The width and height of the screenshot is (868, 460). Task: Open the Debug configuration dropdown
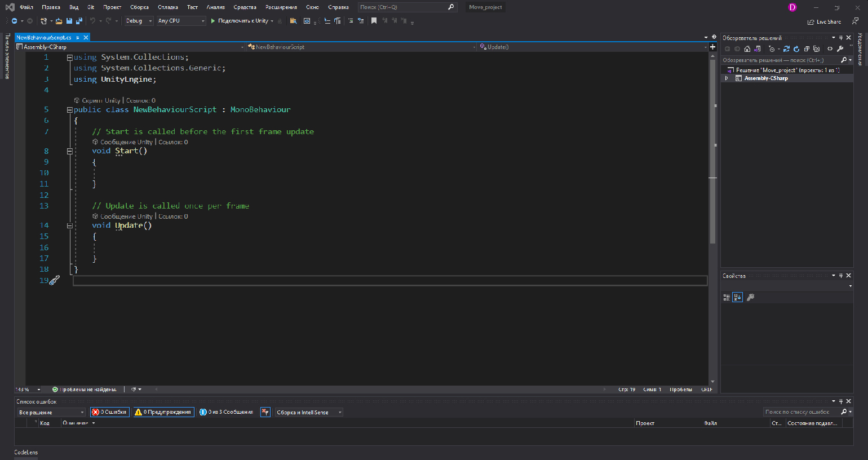point(139,21)
